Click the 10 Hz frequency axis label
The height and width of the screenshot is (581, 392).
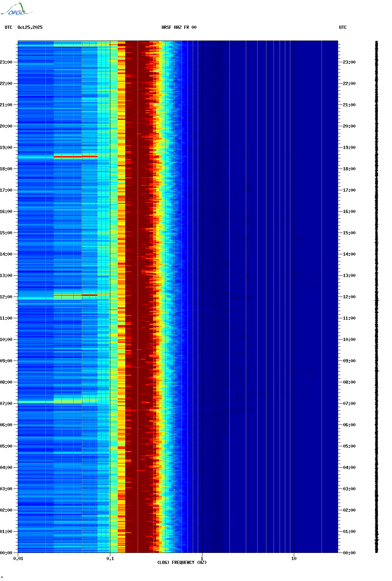(x=294, y=559)
